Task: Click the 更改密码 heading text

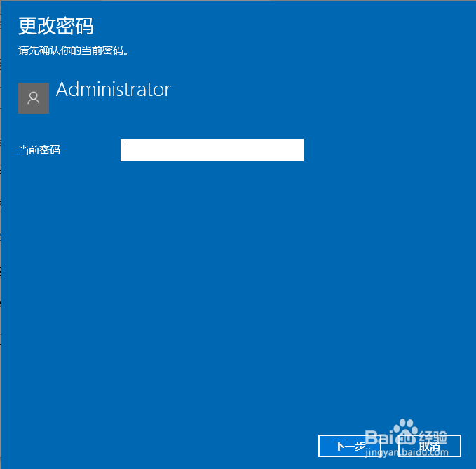Action: point(56,26)
